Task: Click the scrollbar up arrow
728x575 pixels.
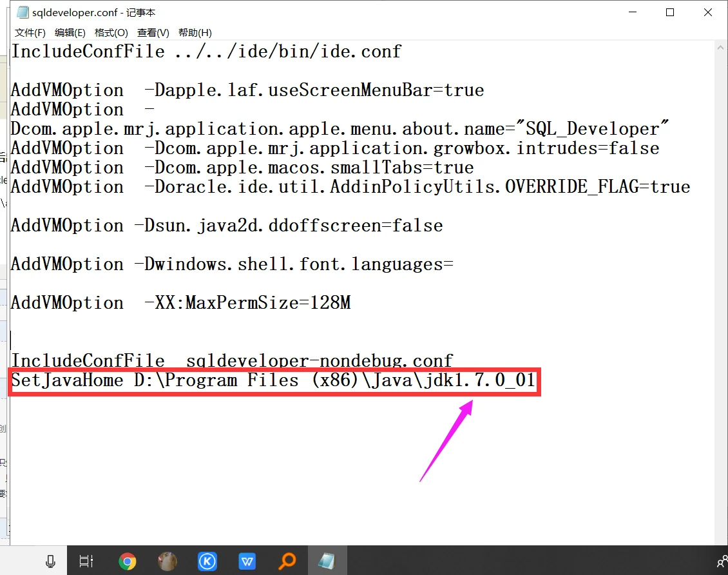Action: (x=720, y=47)
